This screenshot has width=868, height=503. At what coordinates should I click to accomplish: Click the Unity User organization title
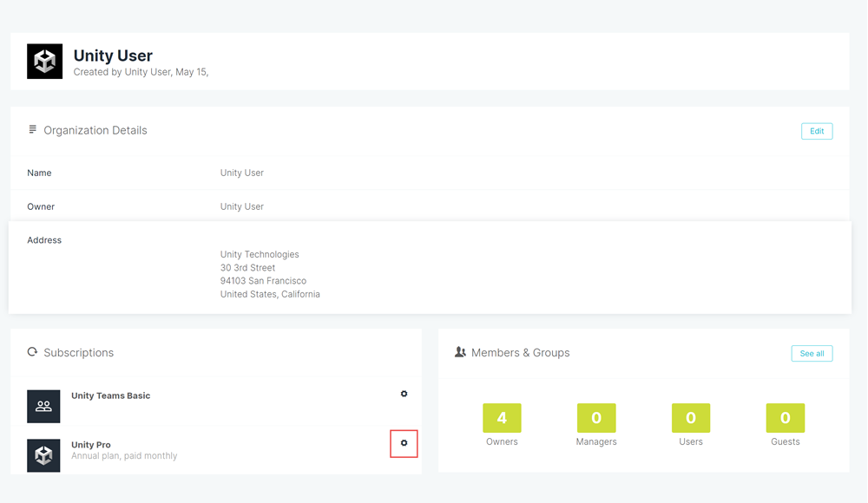(113, 56)
